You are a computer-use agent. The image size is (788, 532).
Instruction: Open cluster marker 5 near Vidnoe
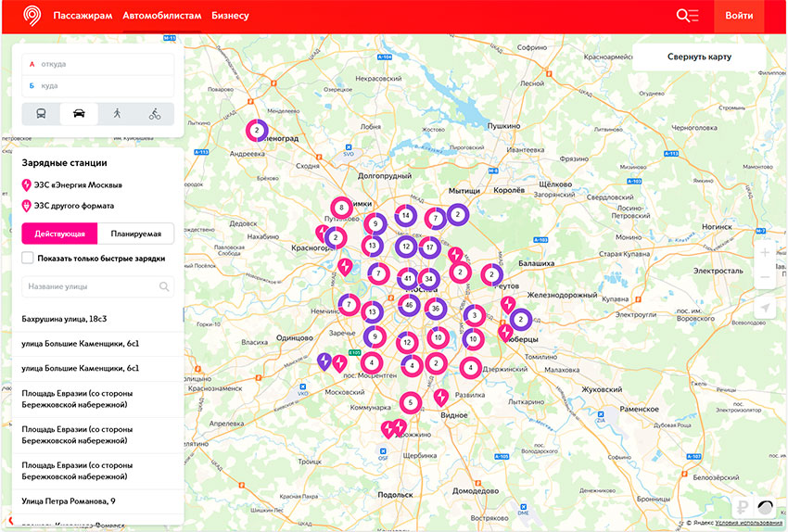[411, 402]
